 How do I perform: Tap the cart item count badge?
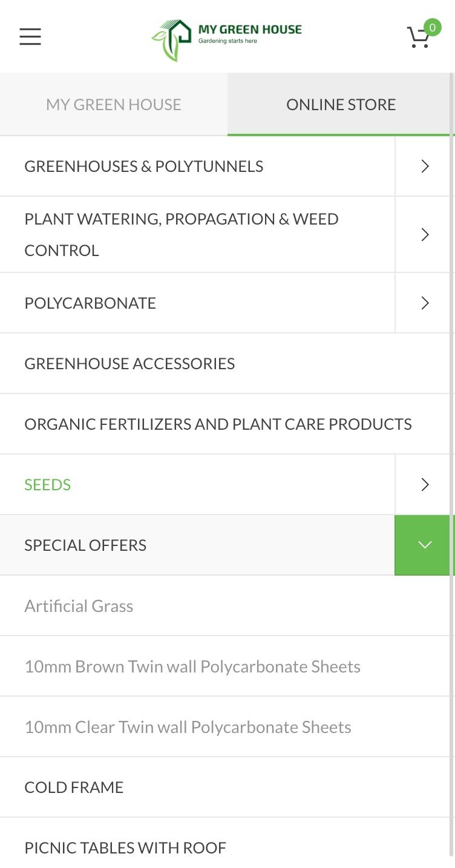click(x=432, y=27)
